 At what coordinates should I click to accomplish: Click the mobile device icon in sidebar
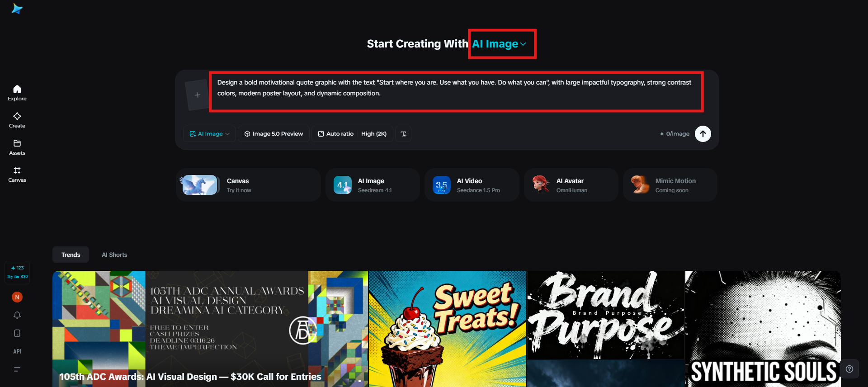pos(17,333)
